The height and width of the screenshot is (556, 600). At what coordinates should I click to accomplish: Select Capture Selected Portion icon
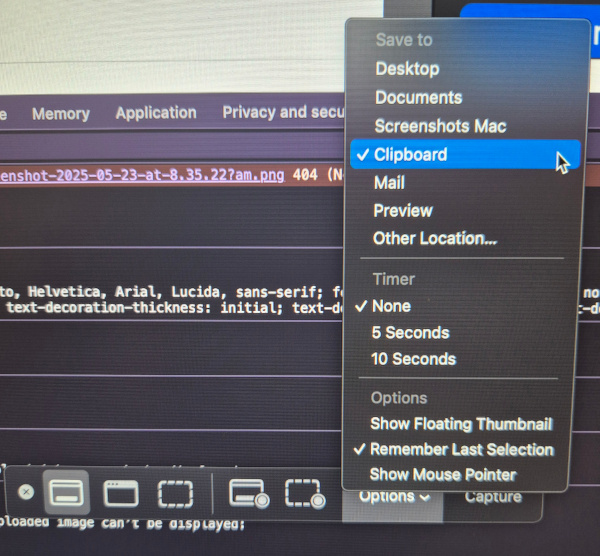click(x=176, y=494)
